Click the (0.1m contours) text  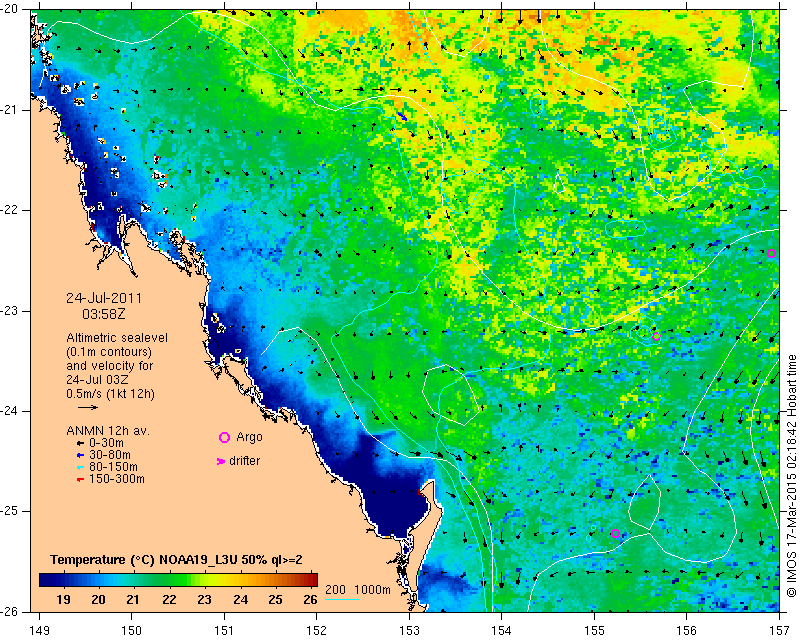[109, 352]
